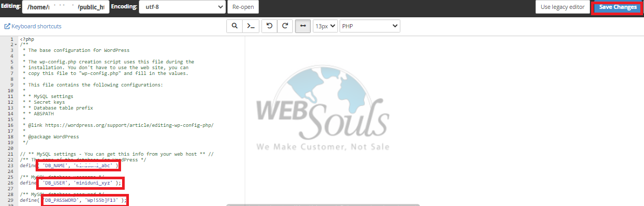644x206 pixels.
Task: Click line number 16 in the gutter
Action: (12, 125)
